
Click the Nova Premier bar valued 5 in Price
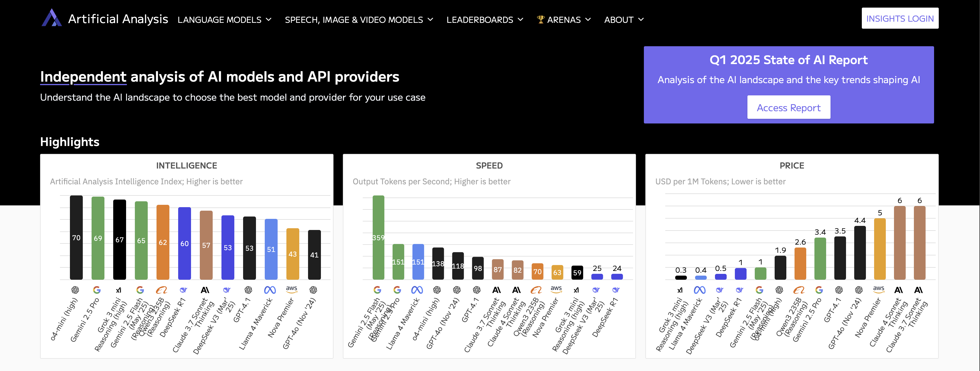tap(880, 249)
